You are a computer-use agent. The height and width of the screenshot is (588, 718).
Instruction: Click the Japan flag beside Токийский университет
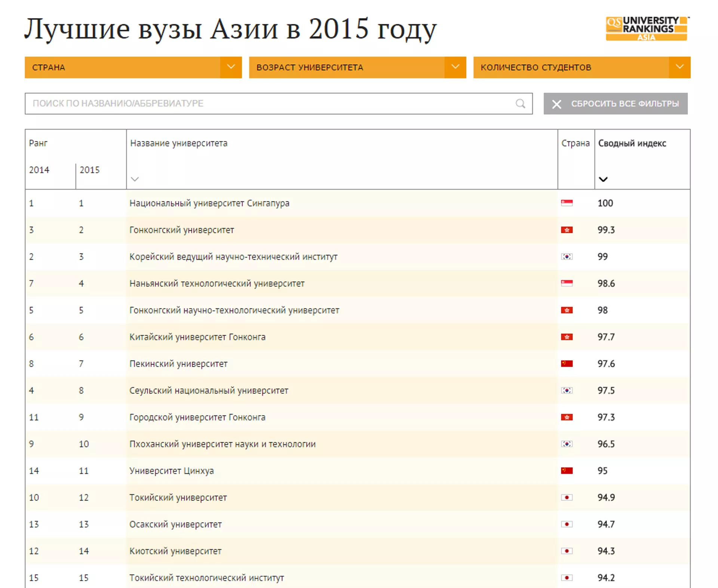(567, 498)
